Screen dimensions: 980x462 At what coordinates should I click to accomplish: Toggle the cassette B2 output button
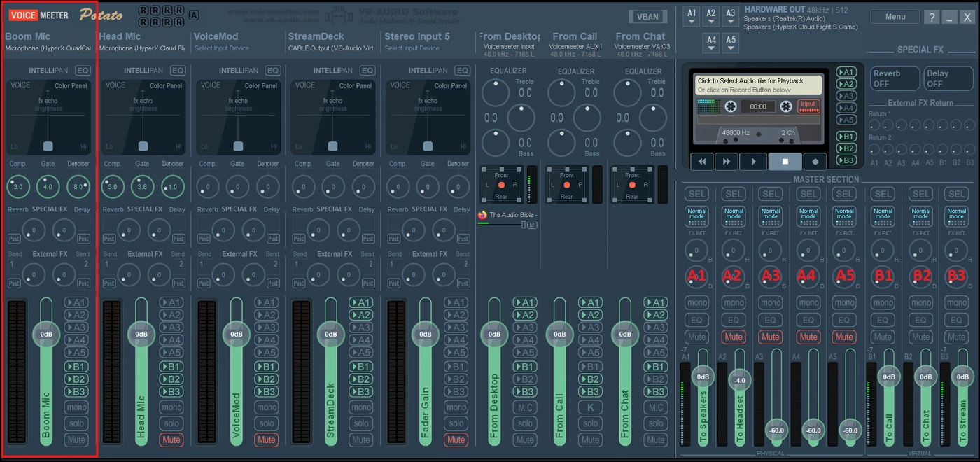(846, 148)
